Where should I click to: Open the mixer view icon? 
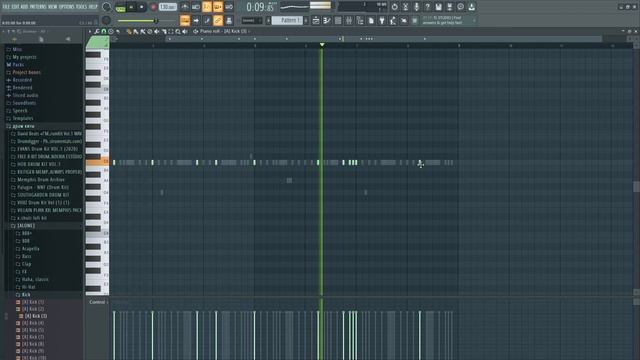click(x=349, y=20)
